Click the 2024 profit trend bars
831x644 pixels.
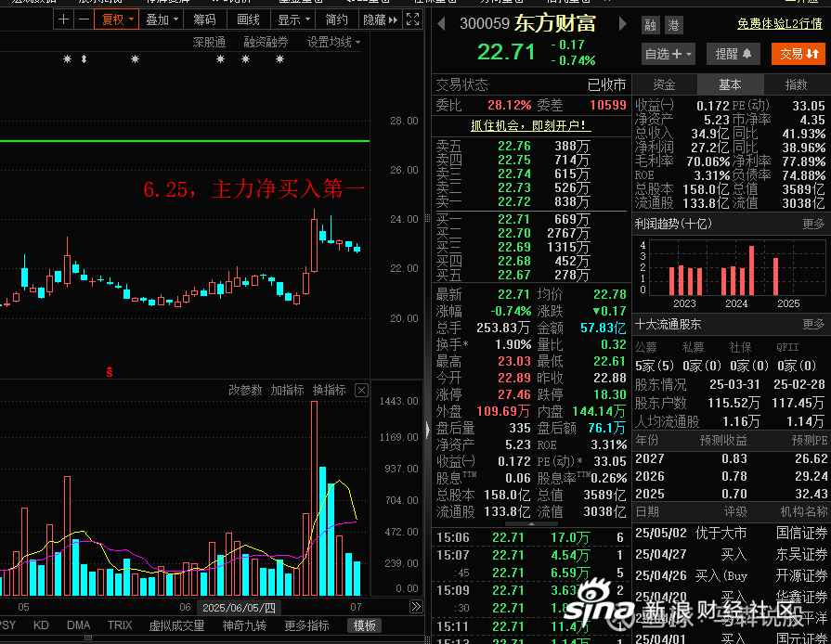pyautogui.click(x=736, y=269)
